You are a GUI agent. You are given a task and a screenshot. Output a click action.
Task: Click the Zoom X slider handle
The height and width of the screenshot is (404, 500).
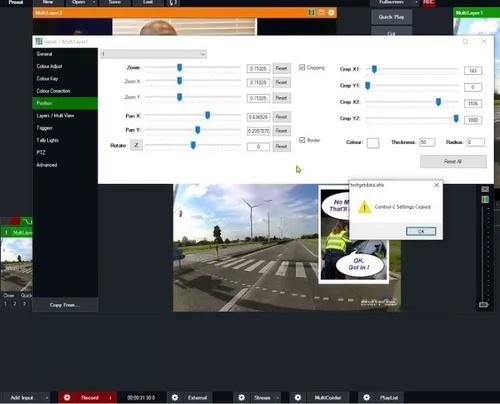(x=179, y=81)
